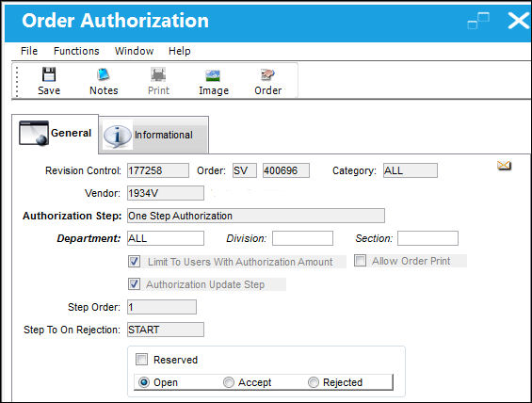Click the Revision Control field 177258

point(158,170)
